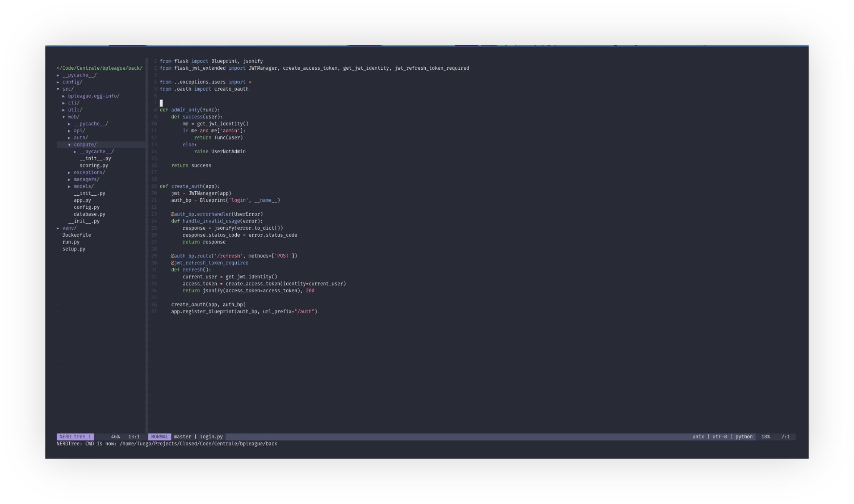Click the NORMAL mode indicator
This screenshot has height=504, width=854.
coord(160,437)
